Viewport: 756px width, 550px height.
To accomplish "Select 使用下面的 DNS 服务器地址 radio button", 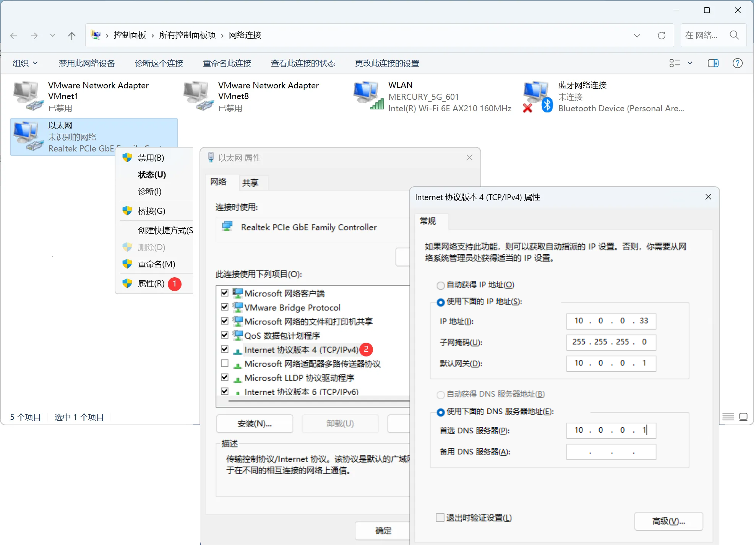I will click(x=440, y=412).
